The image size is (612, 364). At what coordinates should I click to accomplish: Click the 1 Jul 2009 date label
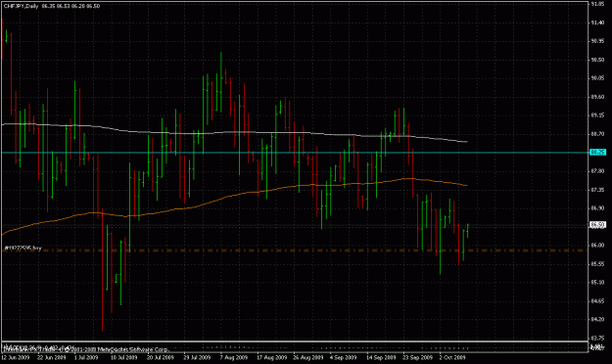[x=86, y=357]
